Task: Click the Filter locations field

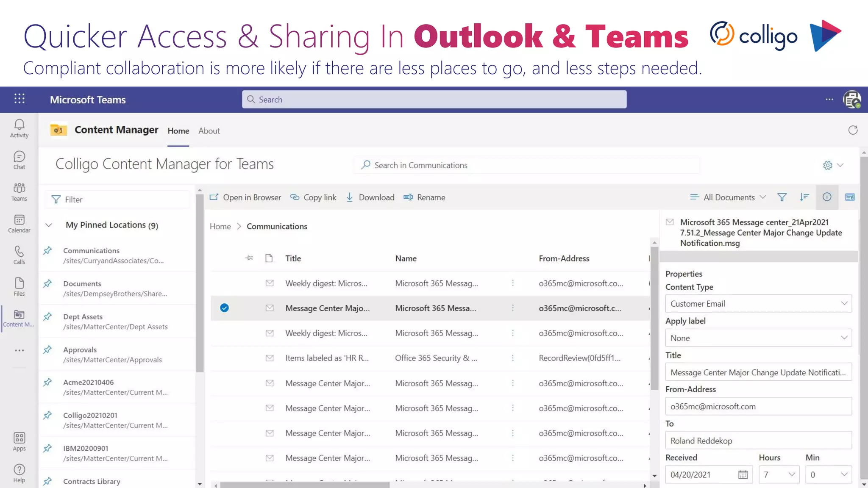Action: [118, 199]
